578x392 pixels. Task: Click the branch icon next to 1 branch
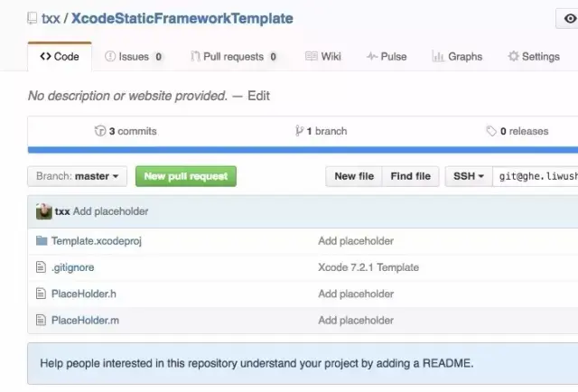point(299,131)
